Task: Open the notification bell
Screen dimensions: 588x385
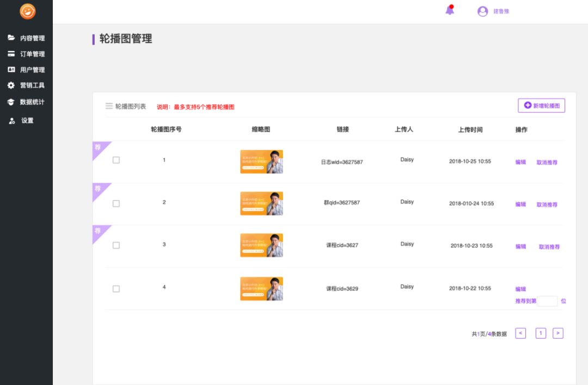Action: pos(450,10)
